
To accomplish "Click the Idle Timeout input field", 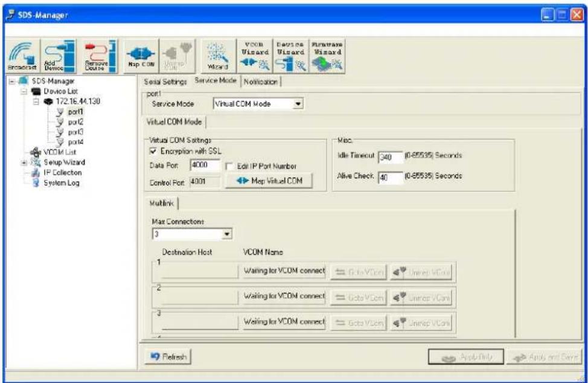I will click(391, 157).
